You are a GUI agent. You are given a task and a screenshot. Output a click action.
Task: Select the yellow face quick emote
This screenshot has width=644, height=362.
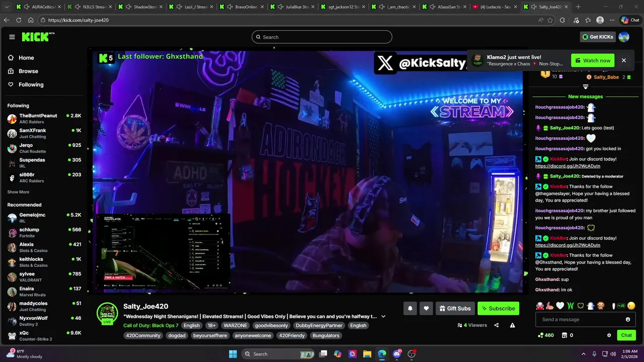point(631,306)
